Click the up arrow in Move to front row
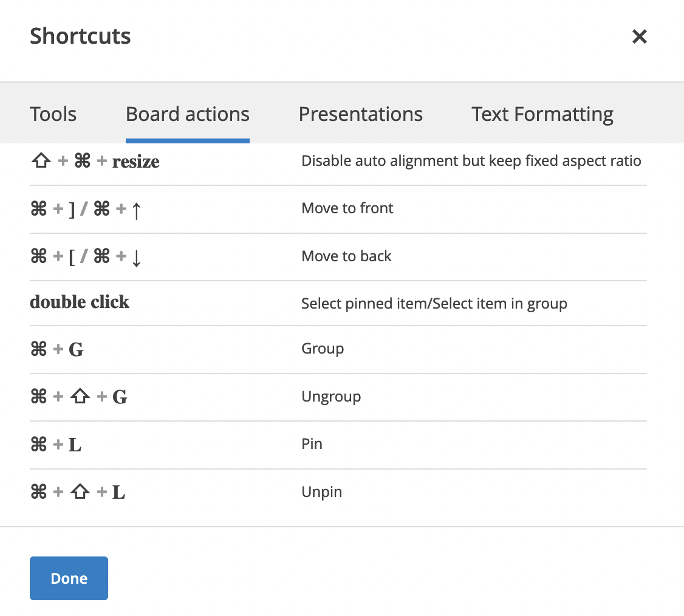The image size is (684, 616). [x=136, y=210]
